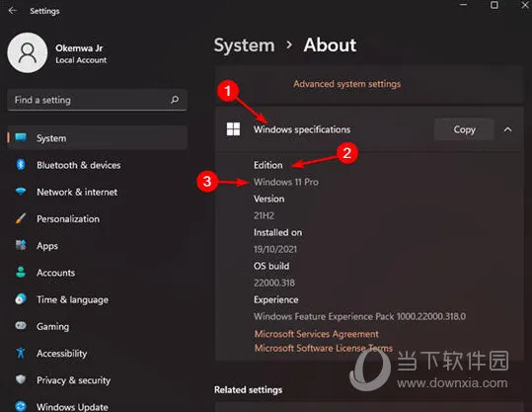Go back with the Settings back arrow
532x412 pixels.
(x=13, y=11)
